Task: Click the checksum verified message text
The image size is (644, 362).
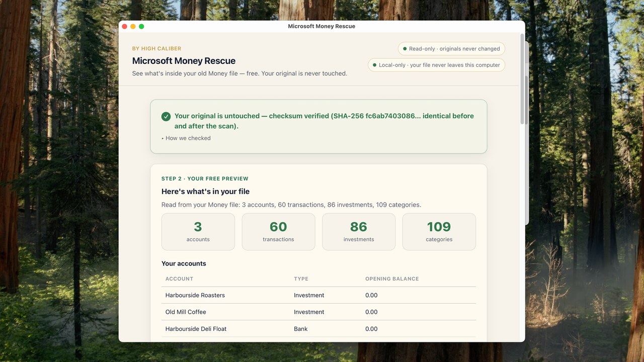Action: click(324, 121)
